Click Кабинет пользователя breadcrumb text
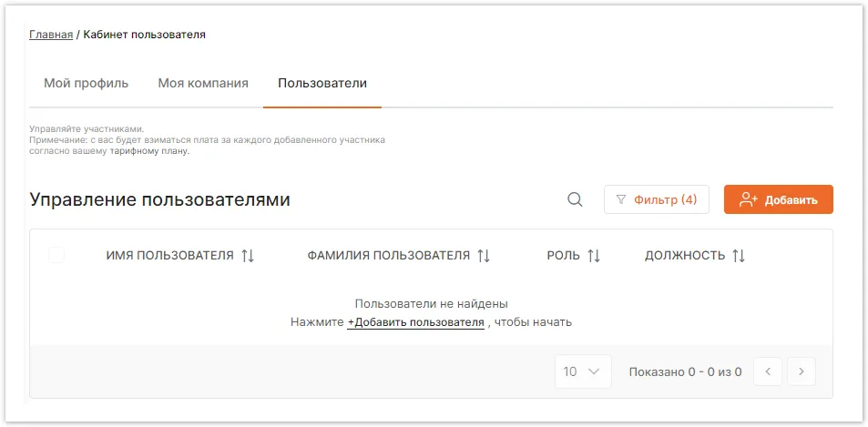868x427 pixels. (145, 35)
